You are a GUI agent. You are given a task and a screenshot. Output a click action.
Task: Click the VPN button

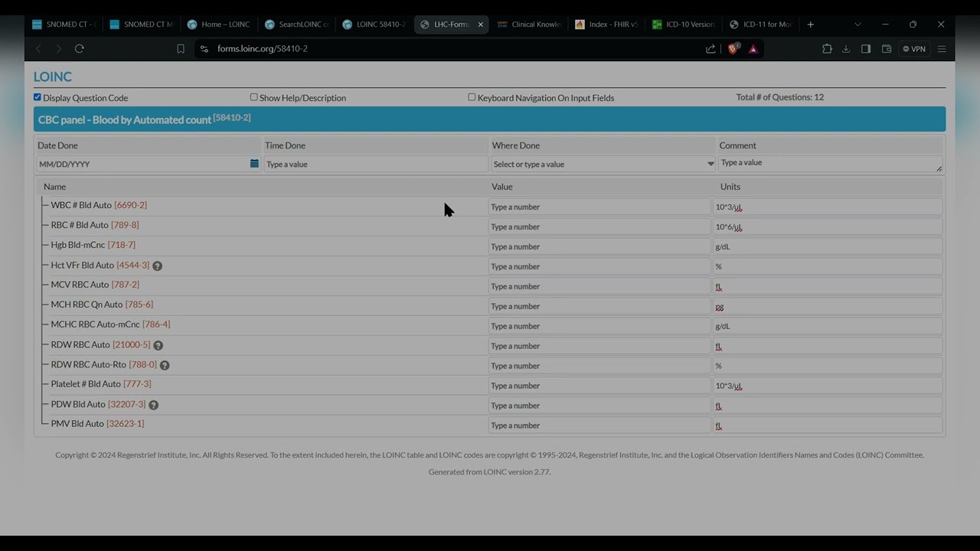[x=914, y=48]
